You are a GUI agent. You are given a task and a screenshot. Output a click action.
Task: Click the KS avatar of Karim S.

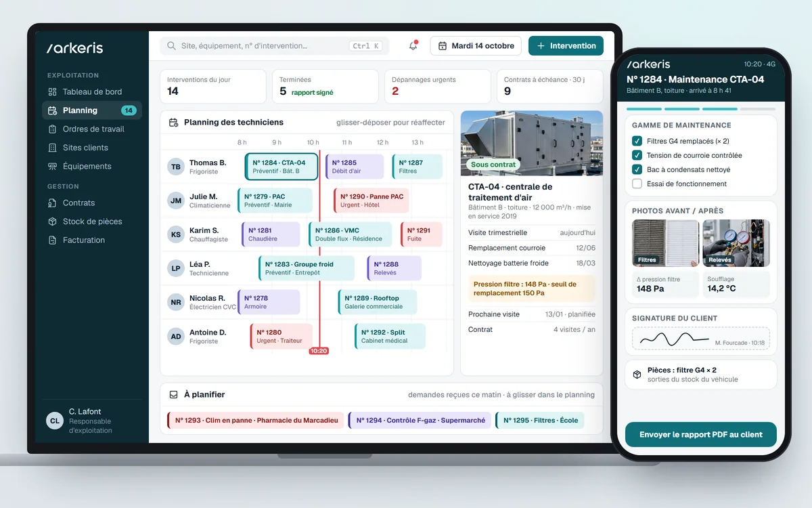(x=176, y=234)
